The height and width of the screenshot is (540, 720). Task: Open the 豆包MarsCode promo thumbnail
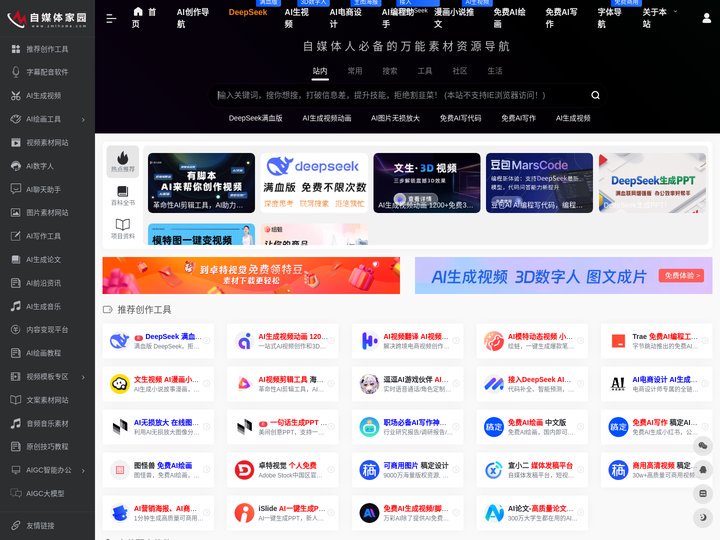(x=540, y=183)
